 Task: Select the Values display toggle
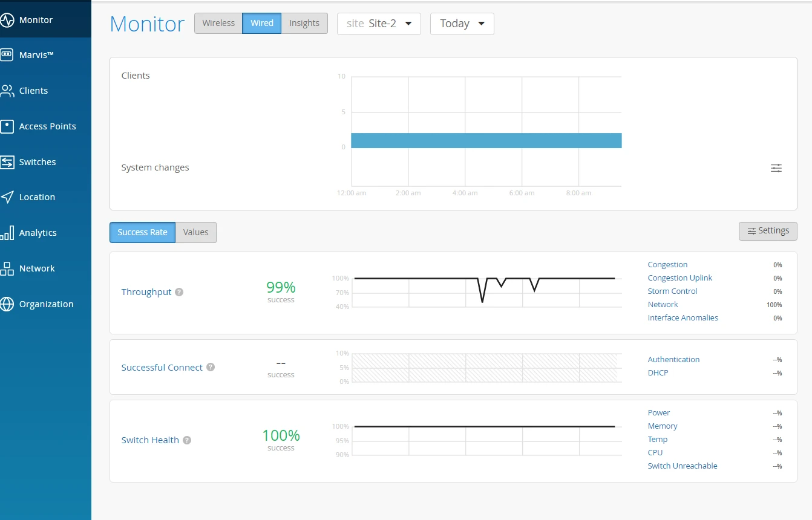195,232
